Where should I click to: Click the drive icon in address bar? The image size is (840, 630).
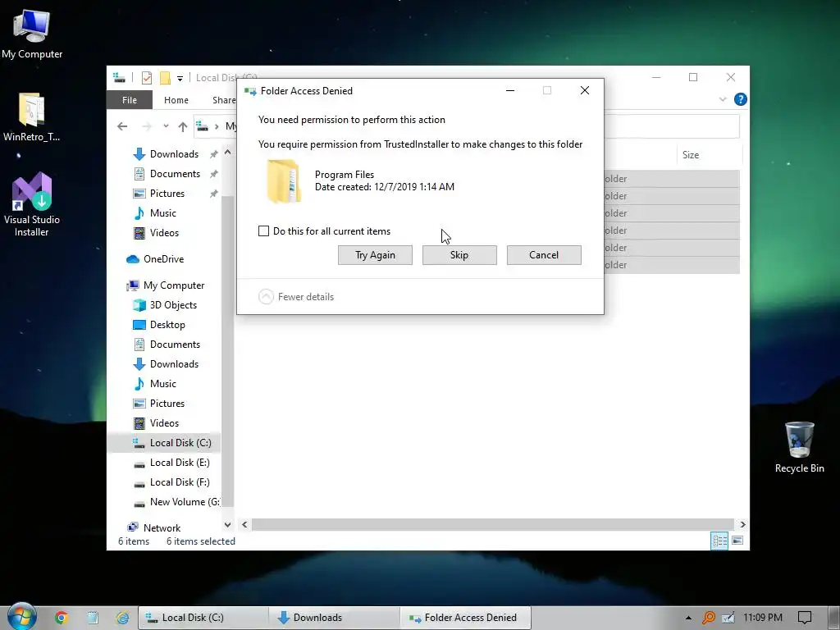click(202, 126)
